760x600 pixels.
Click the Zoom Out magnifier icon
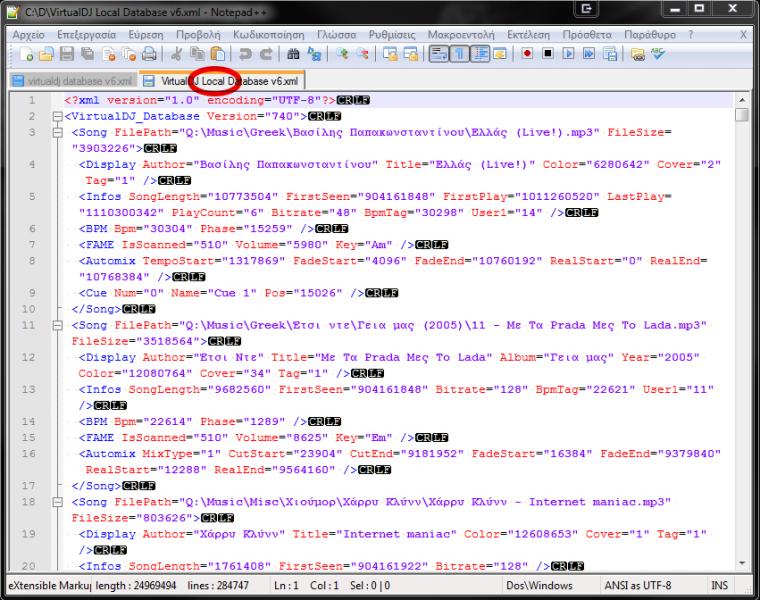[362, 54]
